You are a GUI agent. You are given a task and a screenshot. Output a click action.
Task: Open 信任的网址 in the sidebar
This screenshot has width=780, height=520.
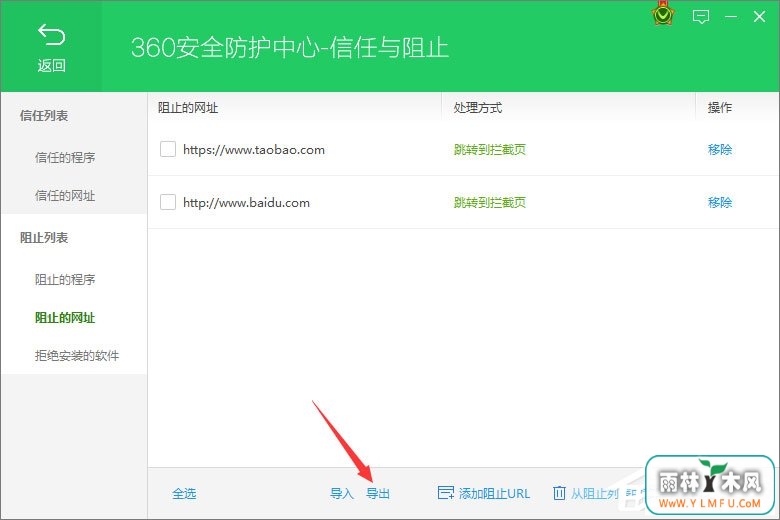65,196
